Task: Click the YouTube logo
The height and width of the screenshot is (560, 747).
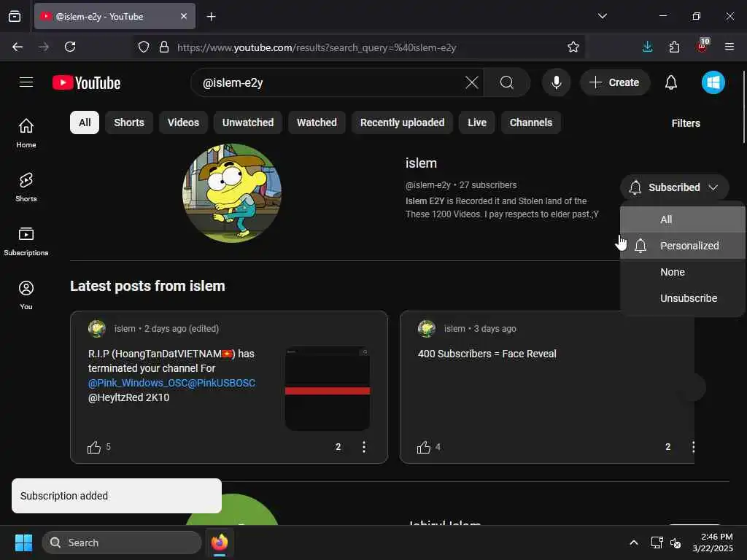Action: click(x=86, y=83)
